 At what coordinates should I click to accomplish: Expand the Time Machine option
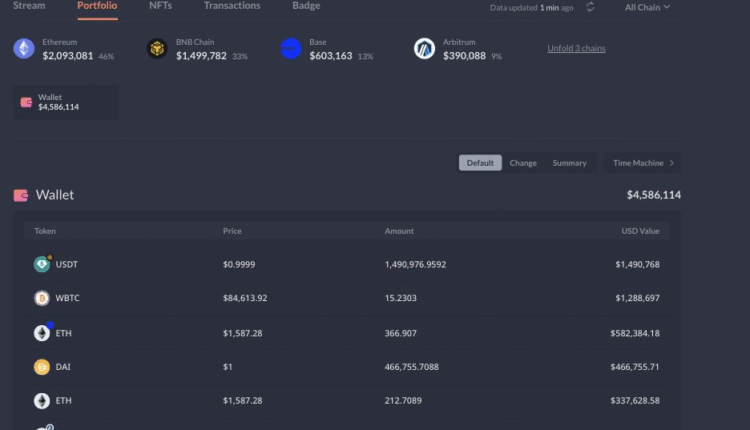pyautogui.click(x=643, y=163)
